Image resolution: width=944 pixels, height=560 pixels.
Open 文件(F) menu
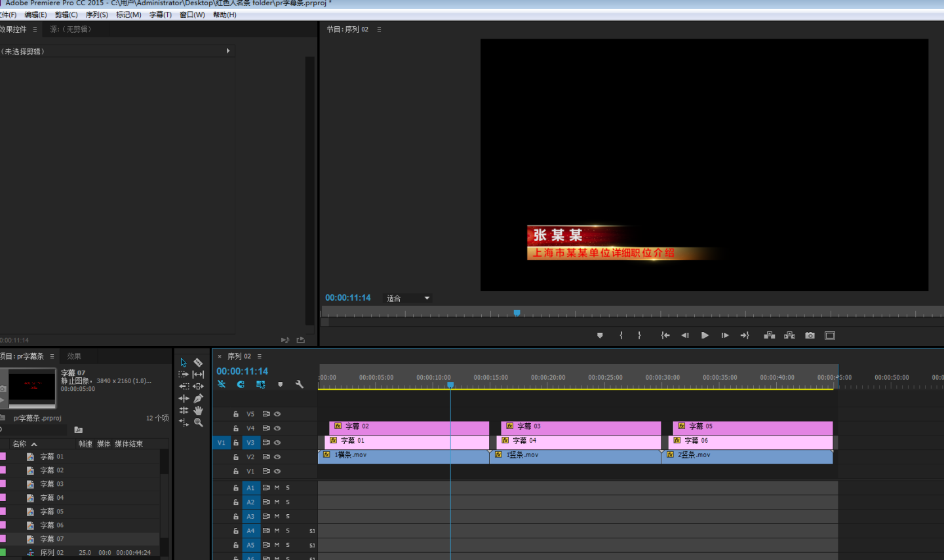(x=8, y=14)
